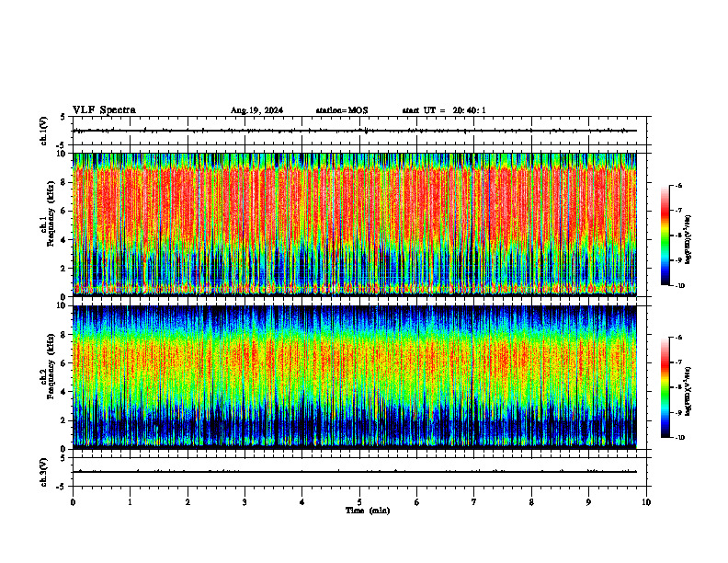This screenshot has height=563, width=728.
Task: Select the date text "Aug.19, 2024"
Action: (x=256, y=110)
